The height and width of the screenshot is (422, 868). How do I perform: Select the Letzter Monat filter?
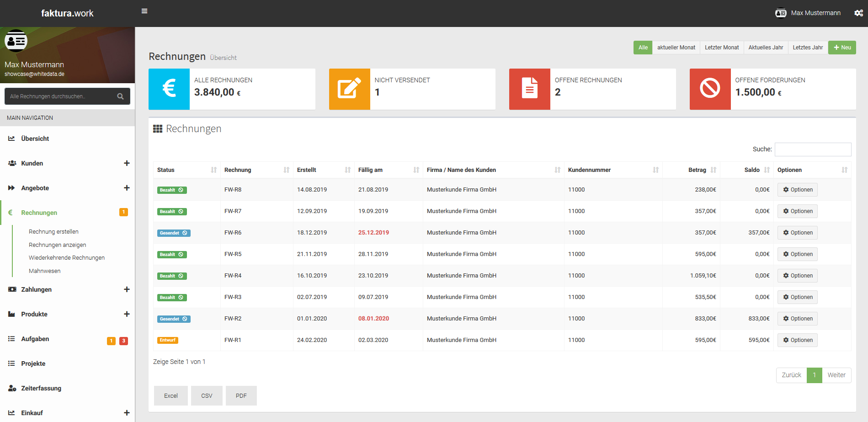click(x=722, y=48)
